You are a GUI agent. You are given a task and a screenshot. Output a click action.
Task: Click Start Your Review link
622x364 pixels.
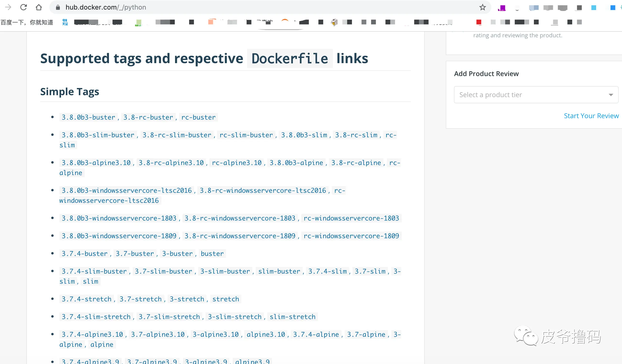coord(591,116)
